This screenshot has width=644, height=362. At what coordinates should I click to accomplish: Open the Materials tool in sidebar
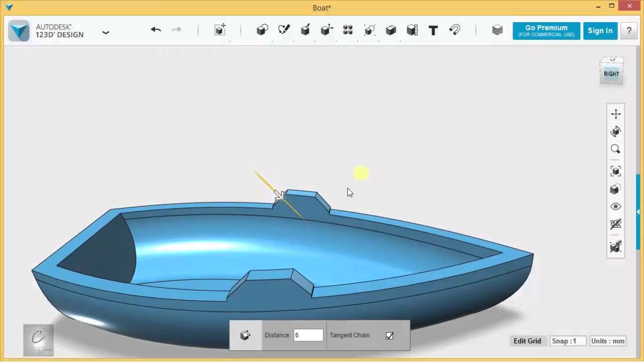616,189
